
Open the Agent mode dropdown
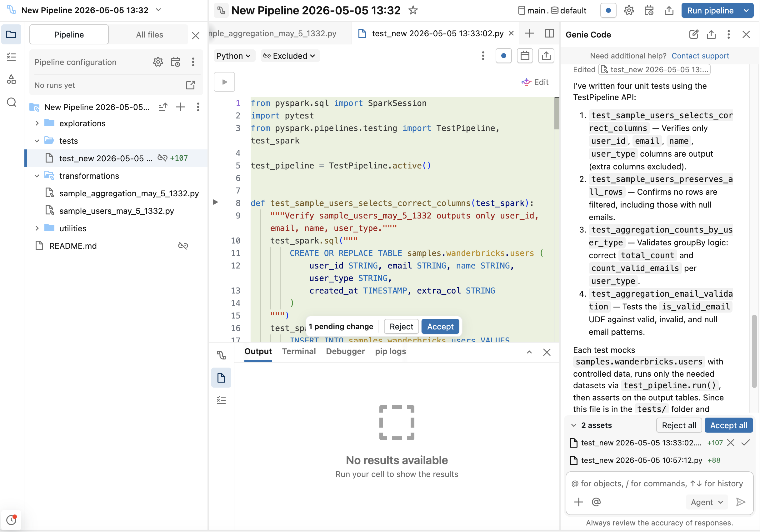706,502
